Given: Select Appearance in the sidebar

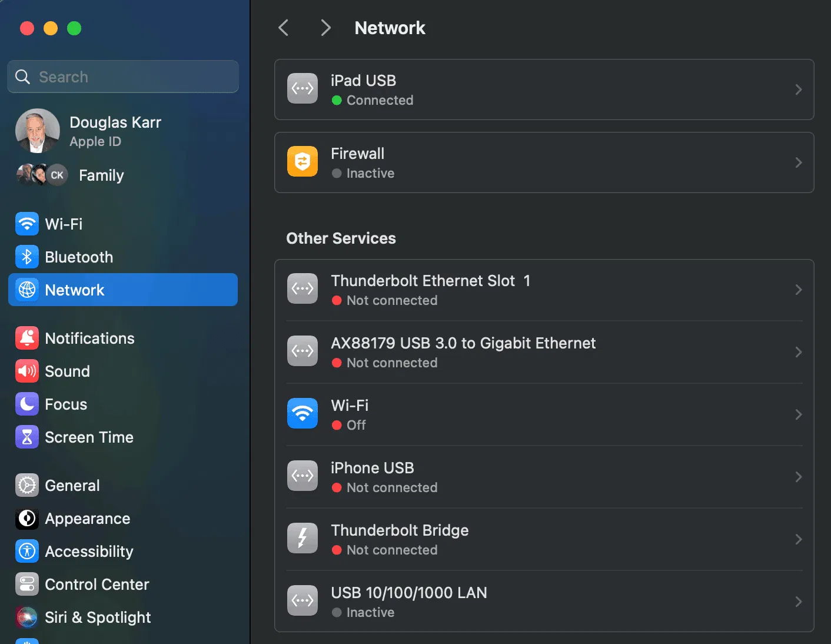Looking at the screenshot, I should [x=87, y=519].
